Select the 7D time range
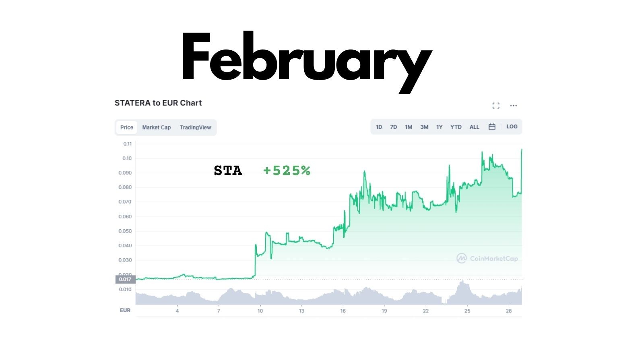Screen dimensions: 644x362 (x=393, y=127)
